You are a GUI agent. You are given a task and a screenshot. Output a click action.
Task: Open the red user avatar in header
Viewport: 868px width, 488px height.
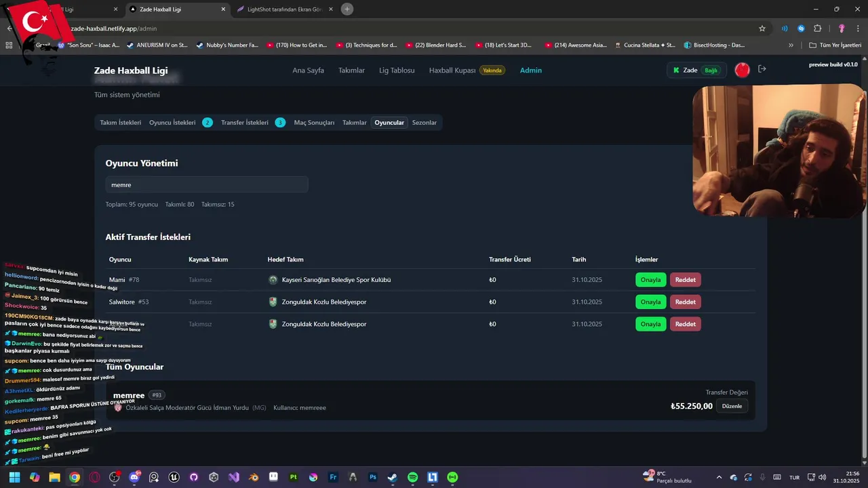click(x=743, y=70)
